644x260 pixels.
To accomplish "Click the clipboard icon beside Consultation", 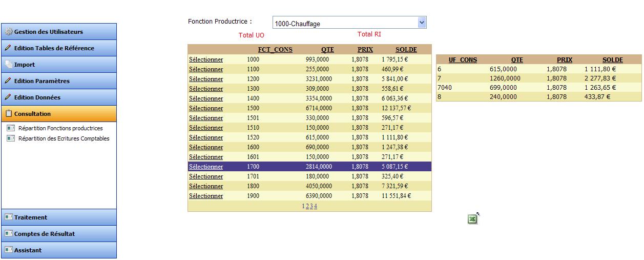I will tap(8, 114).
